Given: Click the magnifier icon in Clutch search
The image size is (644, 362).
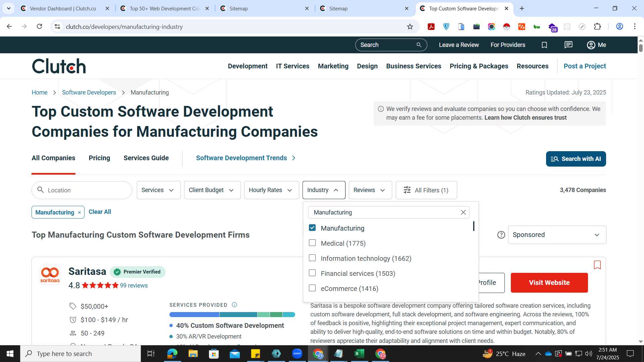Looking at the screenshot, I should click(419, 45).
